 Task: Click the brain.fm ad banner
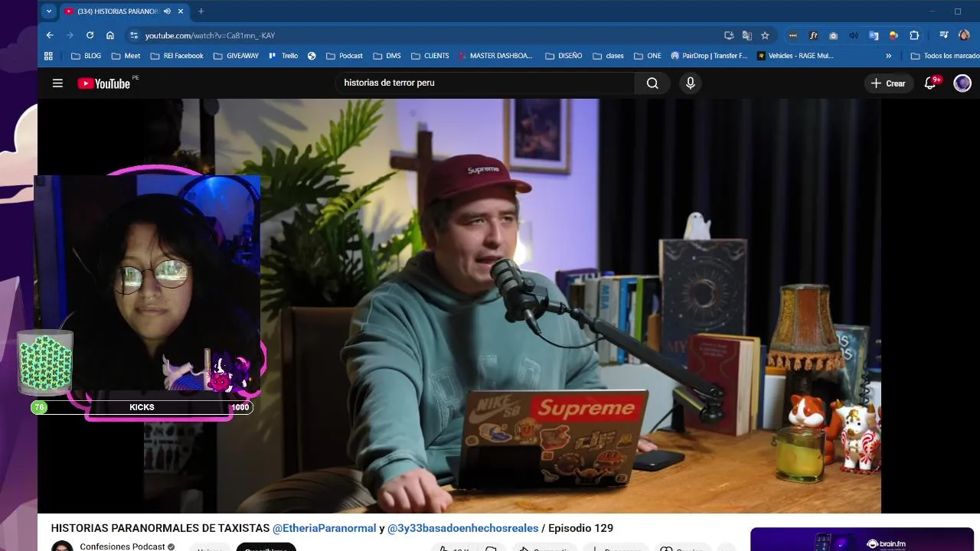(862, 540)
